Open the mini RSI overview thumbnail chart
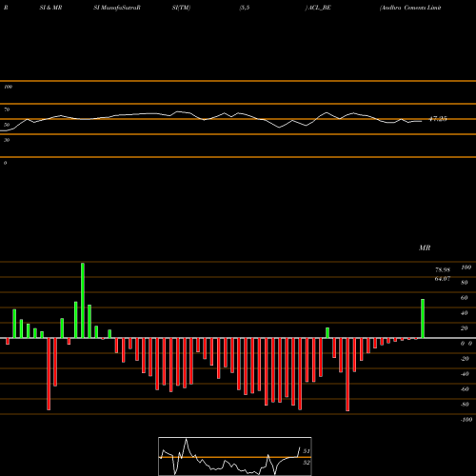The width and height of the screenshot is (476, 476). coord(235,456)
